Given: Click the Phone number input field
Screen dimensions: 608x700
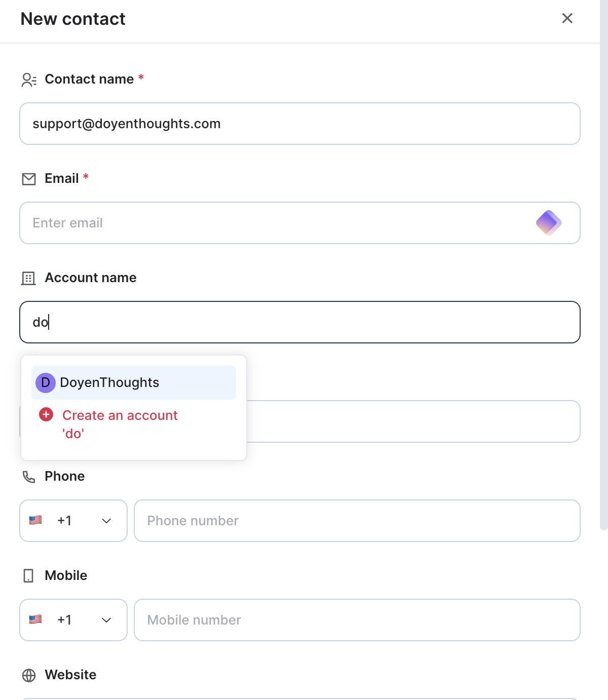Looking at the screenshot, I should (357, 521).
